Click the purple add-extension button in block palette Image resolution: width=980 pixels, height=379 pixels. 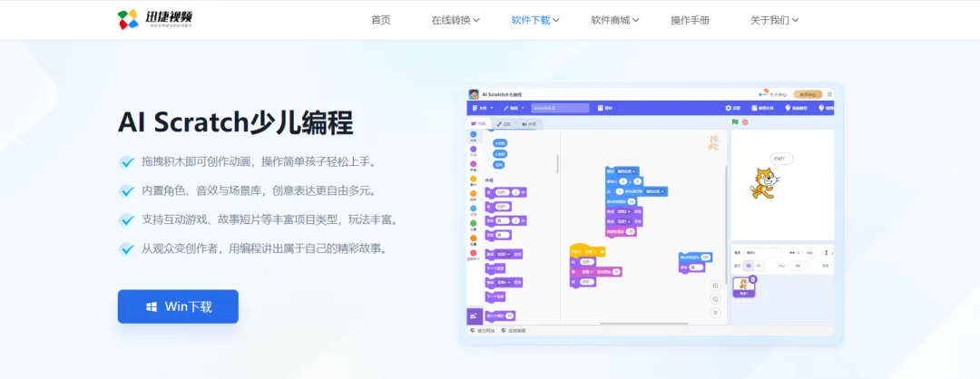475,316
